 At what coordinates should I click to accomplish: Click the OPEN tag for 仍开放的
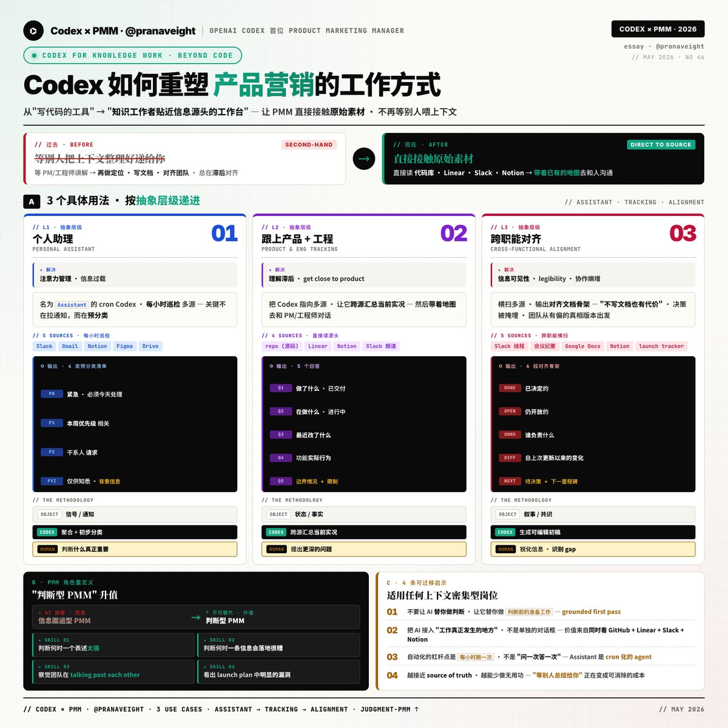click(510, 411)
